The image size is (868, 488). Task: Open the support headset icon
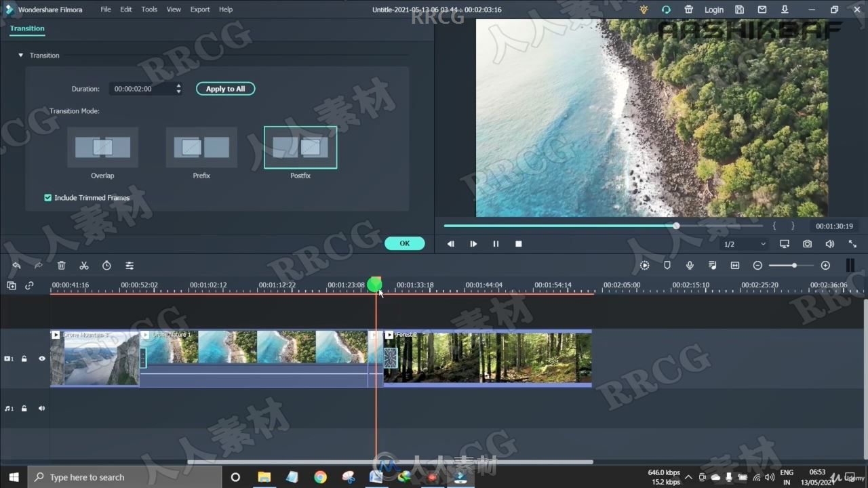pos(666,9)
